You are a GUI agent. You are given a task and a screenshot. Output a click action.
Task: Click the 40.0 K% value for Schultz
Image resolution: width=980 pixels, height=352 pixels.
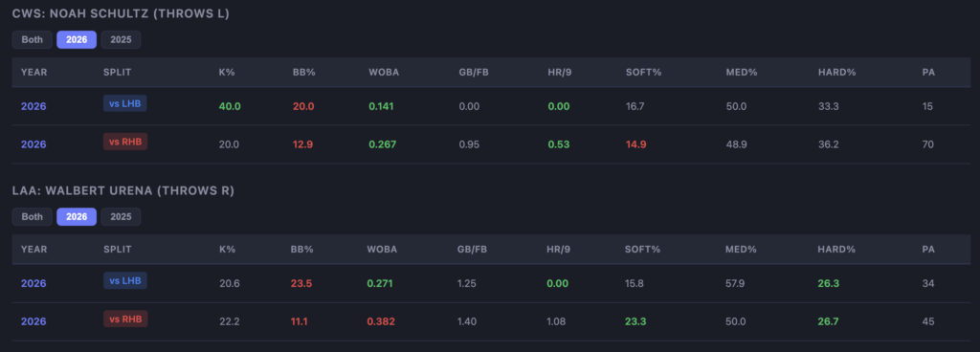230,106
